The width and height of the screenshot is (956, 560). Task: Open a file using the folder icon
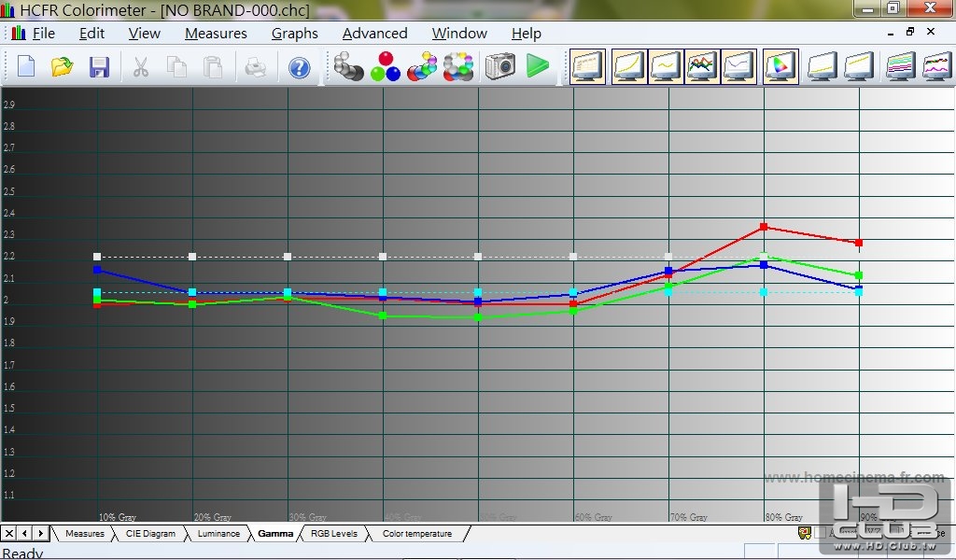click(63, 66)
